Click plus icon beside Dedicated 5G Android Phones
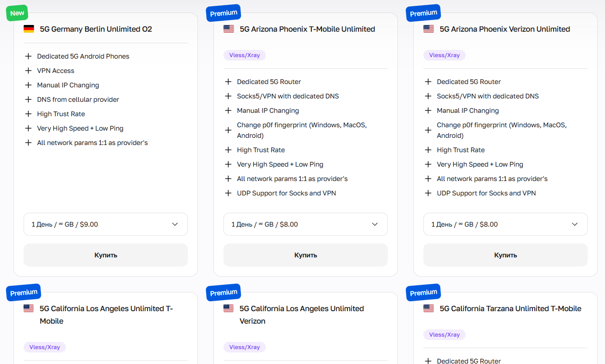 tap(28, 56)
